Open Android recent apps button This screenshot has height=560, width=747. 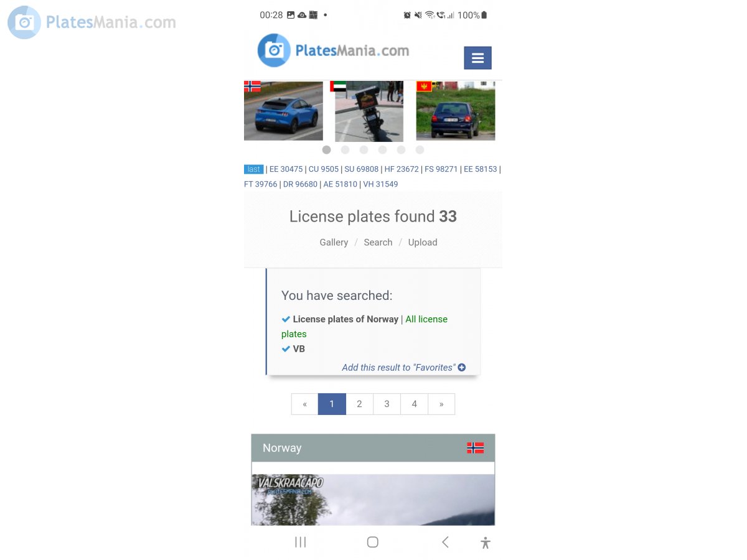tap(300, 542)
